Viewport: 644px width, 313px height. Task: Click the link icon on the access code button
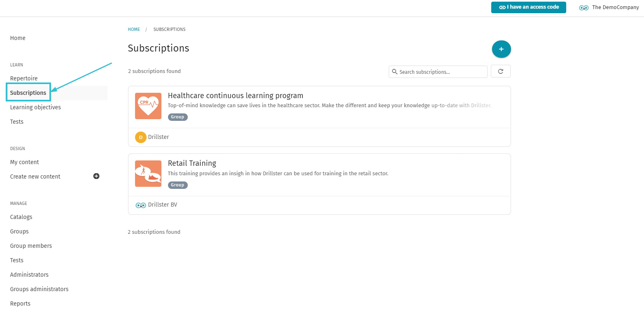coord(502,7)
